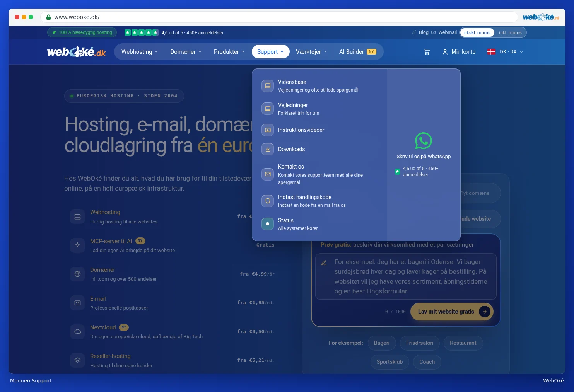This screenshot has height=392, width=574.
Task: Click the Nextcloud cloud icon
Action: [x=77, y=332]
